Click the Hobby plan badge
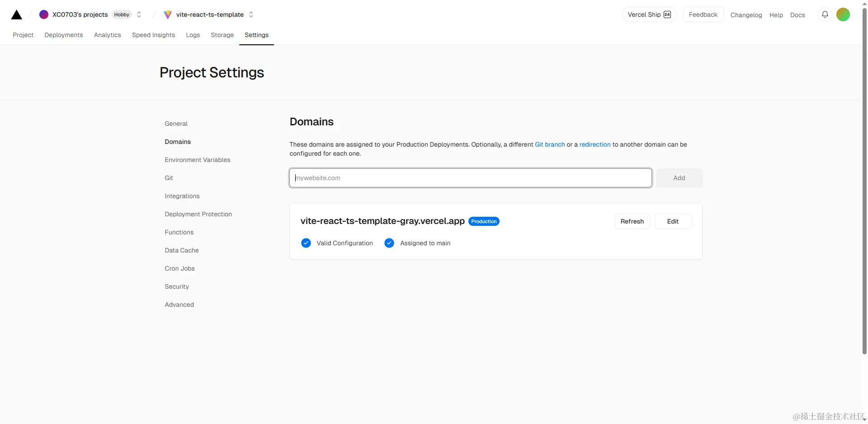868x424 pixels. [x=122, y=14]
